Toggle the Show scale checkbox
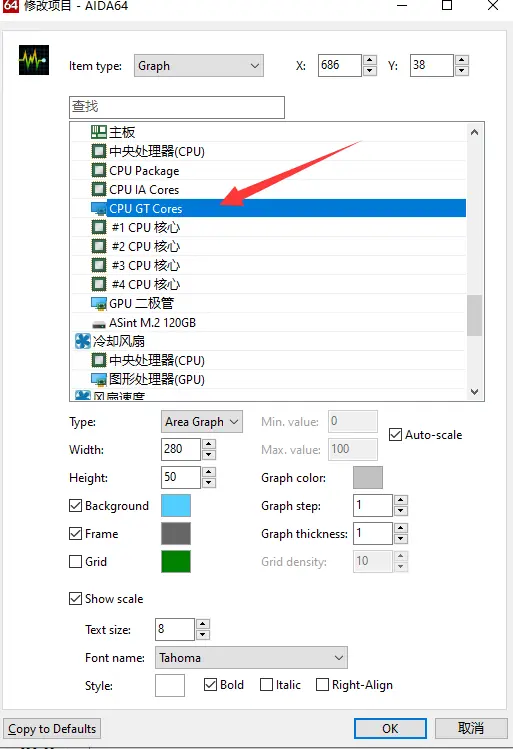The width and height of the screenshot is (513, 749). [x=75, y=599]
